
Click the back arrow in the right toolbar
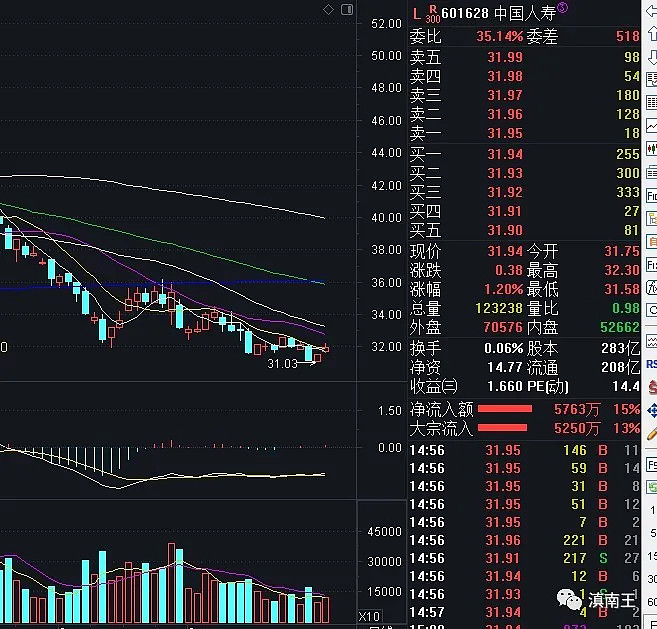[652, 12]
